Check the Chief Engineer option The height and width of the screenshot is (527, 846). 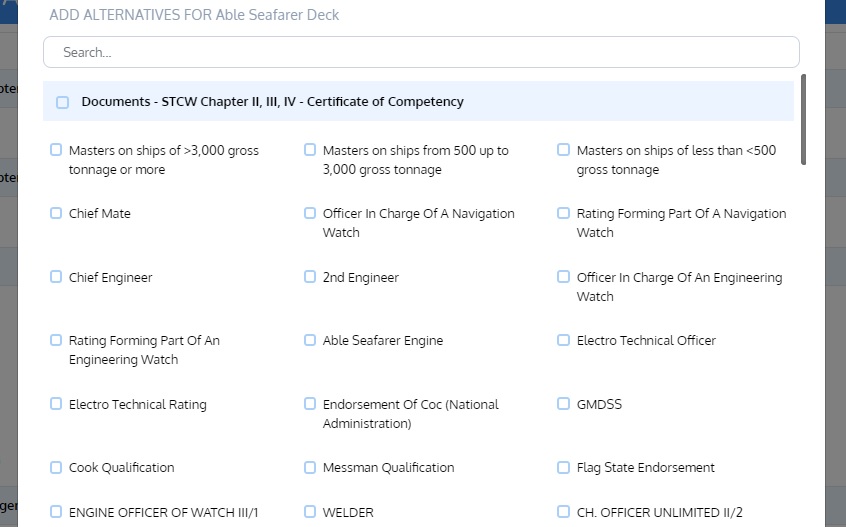point(56,277)
